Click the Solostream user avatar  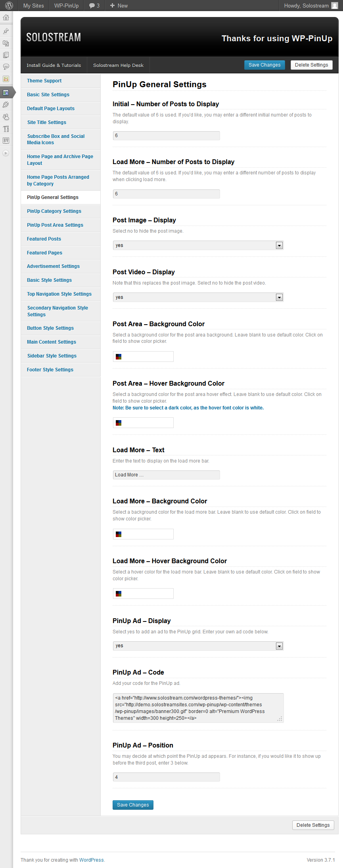coord(335,6)
